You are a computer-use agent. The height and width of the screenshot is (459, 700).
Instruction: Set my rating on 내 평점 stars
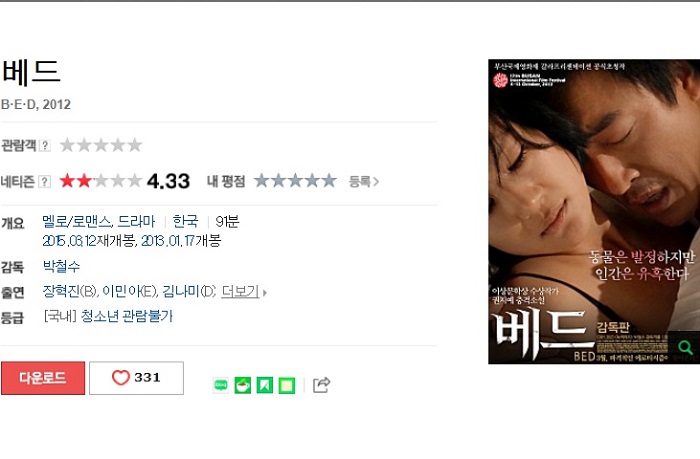295,181
